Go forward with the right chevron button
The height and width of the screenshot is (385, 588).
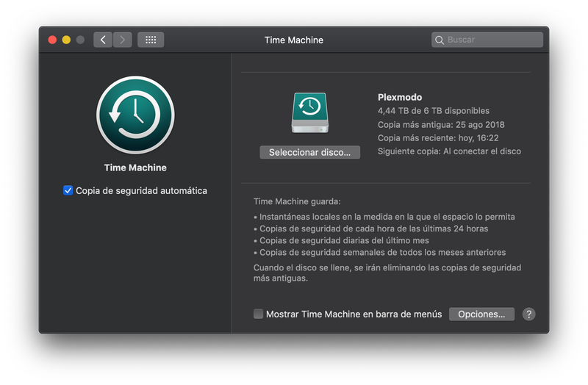point(122,40)
